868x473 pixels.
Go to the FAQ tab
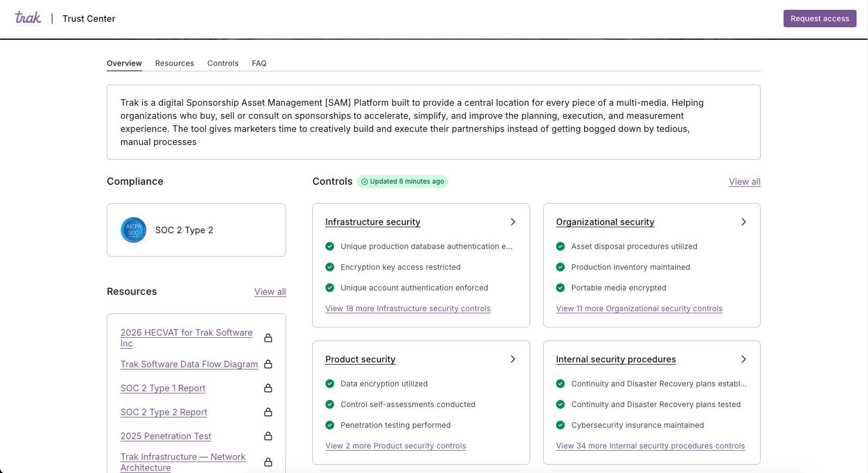259,63
